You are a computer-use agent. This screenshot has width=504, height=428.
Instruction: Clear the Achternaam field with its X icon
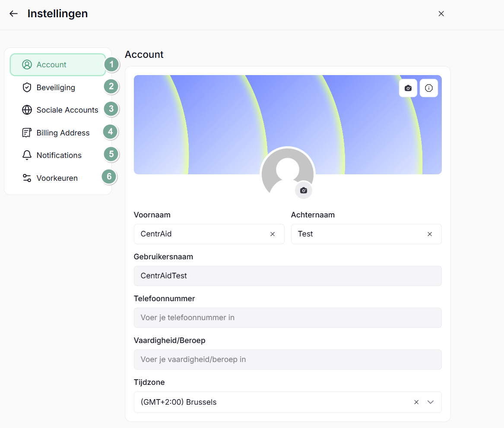point(430,234)
